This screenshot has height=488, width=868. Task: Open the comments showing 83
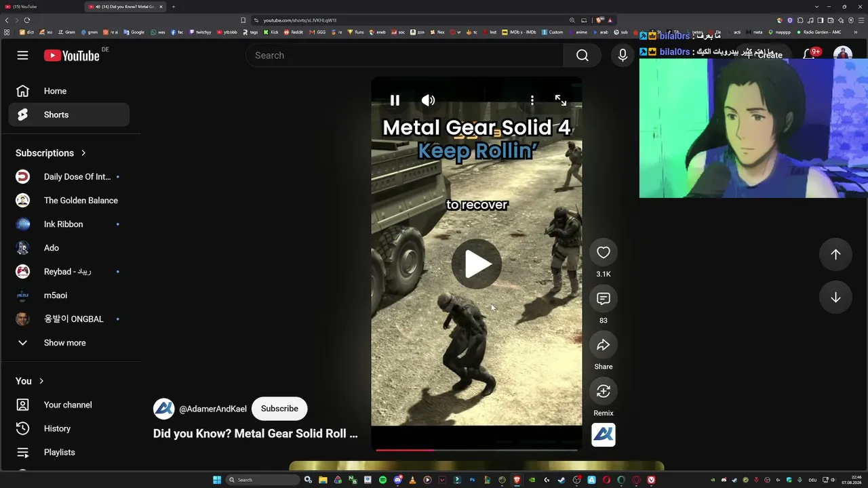point(603,299)
